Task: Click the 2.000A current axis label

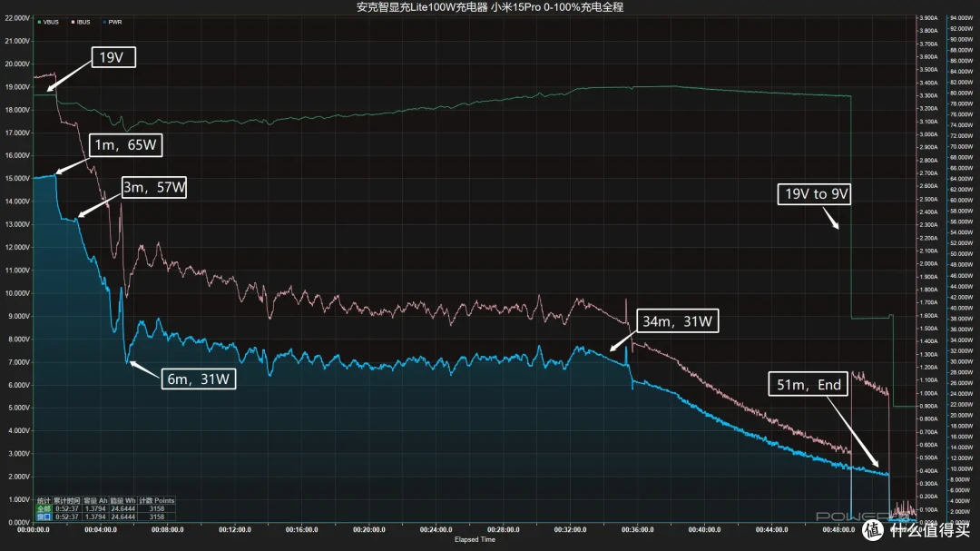Action: click(x=929, y=264)
